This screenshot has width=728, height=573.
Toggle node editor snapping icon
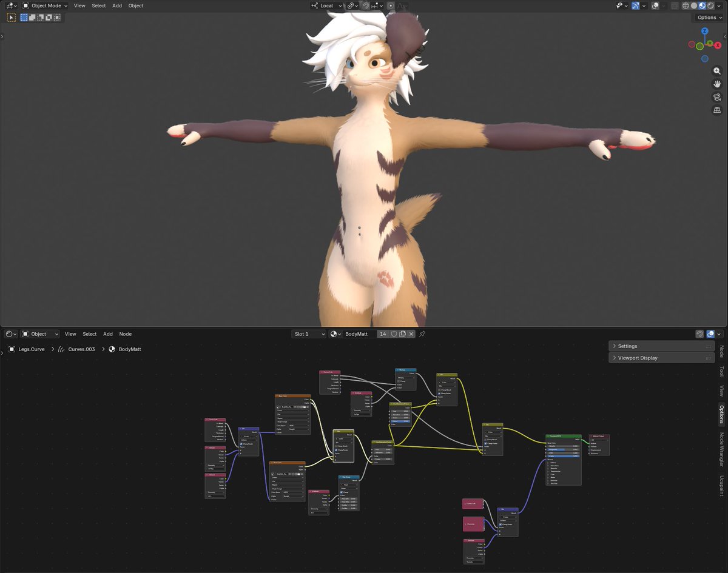pyautogui.click(x=699, y=334)
